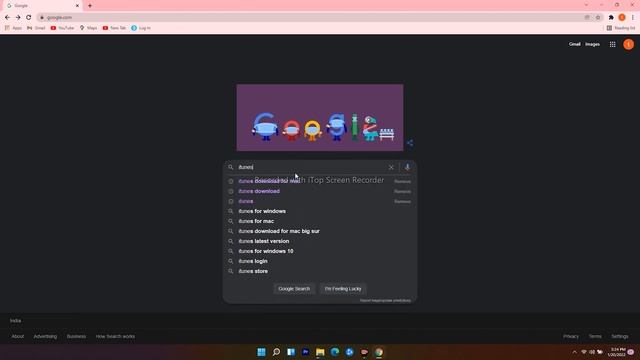Viewport: 640px width, 360px height.
Task: Open the Log In bookmark
Action: [141, 28]
